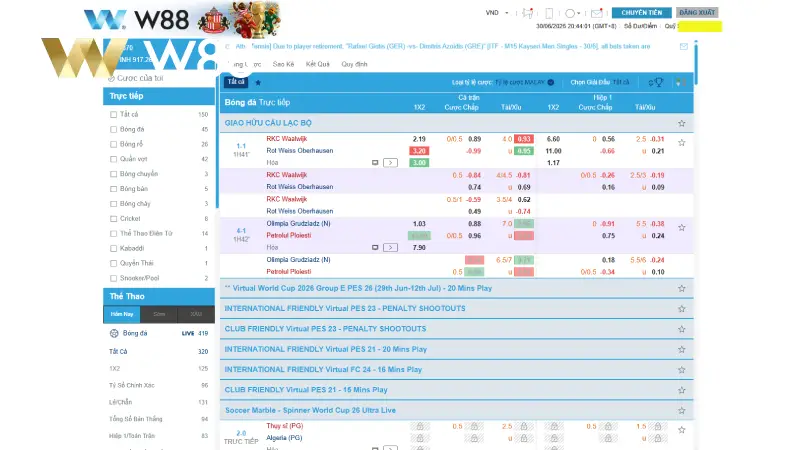
Task: Click the Kabaddi sports label
Action: (132, 248)
